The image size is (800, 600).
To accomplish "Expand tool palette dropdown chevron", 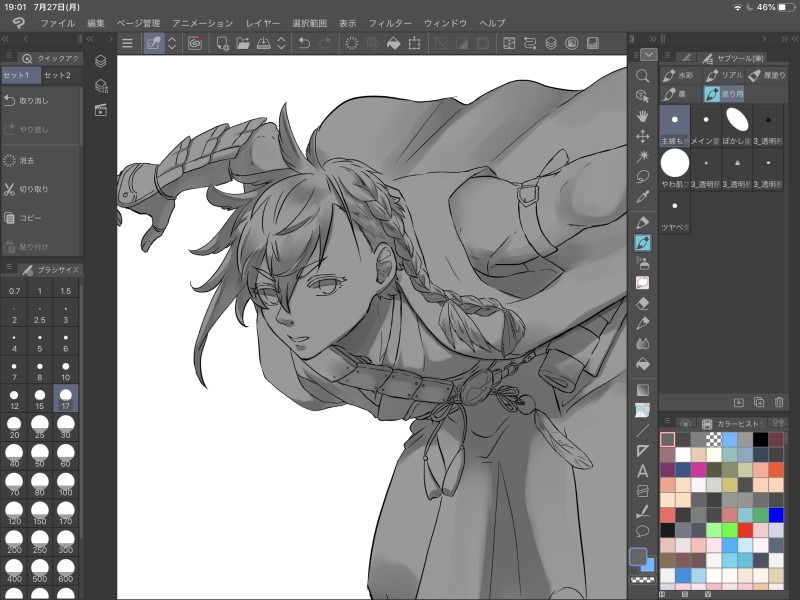I will point(648,55).
